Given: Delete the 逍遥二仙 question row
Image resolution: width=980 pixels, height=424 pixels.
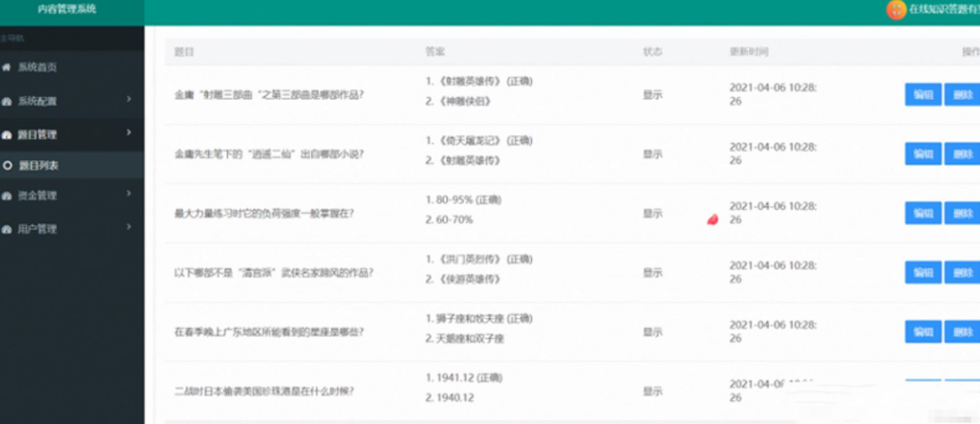Looking at the screenshot, I should click(x=962, y=154).
